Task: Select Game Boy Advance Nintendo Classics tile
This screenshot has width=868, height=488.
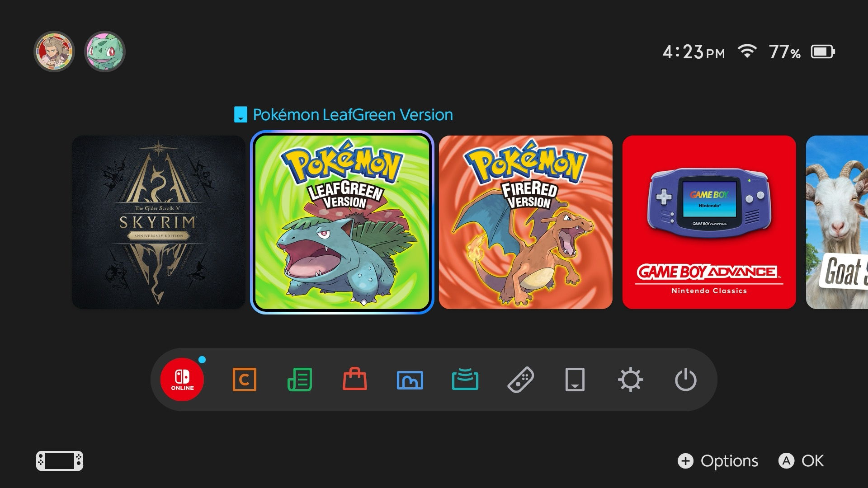Action: tap(709, 222)
